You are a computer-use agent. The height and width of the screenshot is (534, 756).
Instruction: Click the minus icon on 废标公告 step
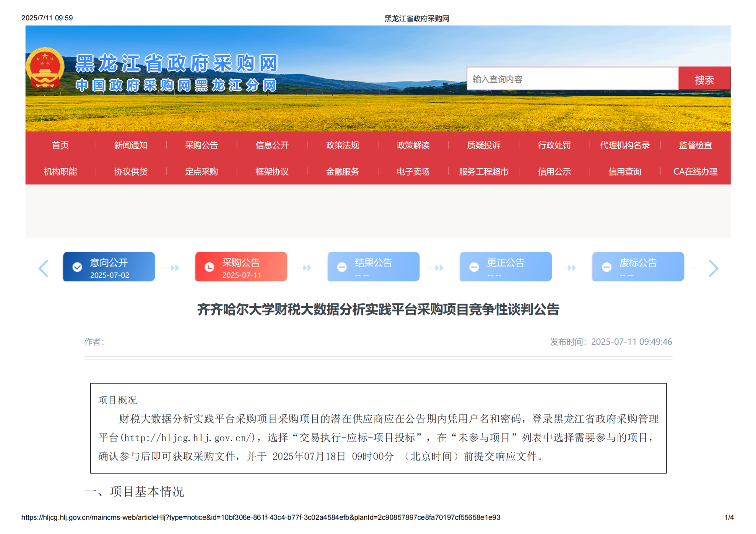pos(606,267)
